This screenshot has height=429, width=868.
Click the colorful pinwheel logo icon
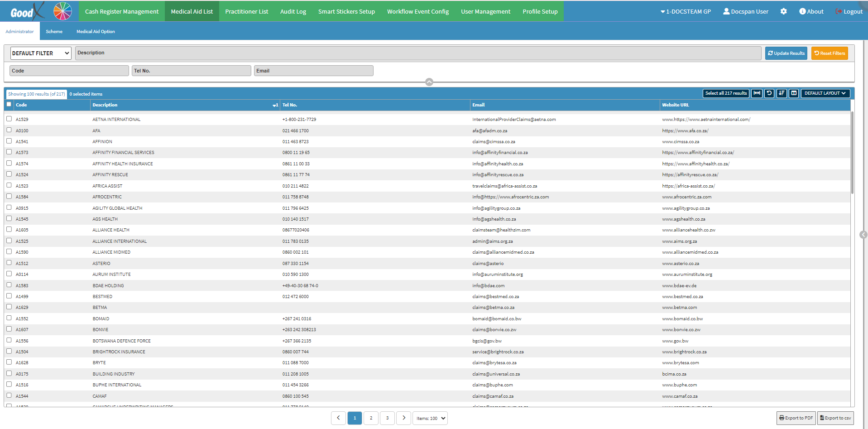tap(62, 11)
